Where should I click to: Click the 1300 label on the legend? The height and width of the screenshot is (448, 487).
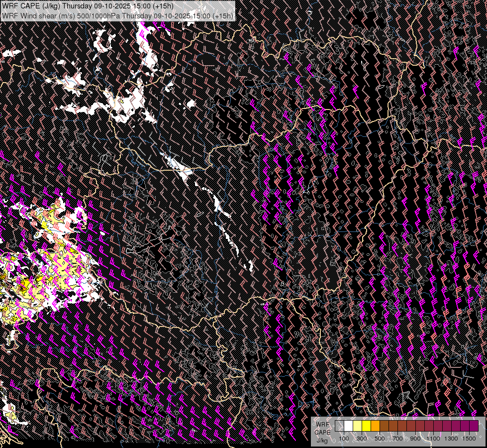pyautogui.click(x=451, y=439)
